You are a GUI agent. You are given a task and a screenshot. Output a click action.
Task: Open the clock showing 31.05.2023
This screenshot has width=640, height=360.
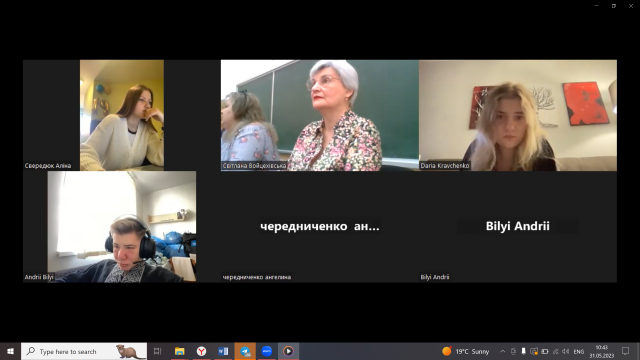coord(601,351)
